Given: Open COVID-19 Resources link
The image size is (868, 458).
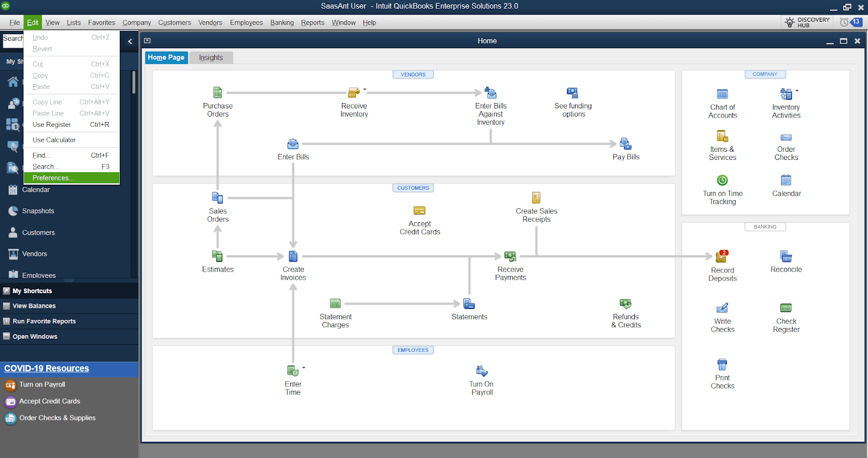Looking at the screenshot, I should (x=47, y=369).
